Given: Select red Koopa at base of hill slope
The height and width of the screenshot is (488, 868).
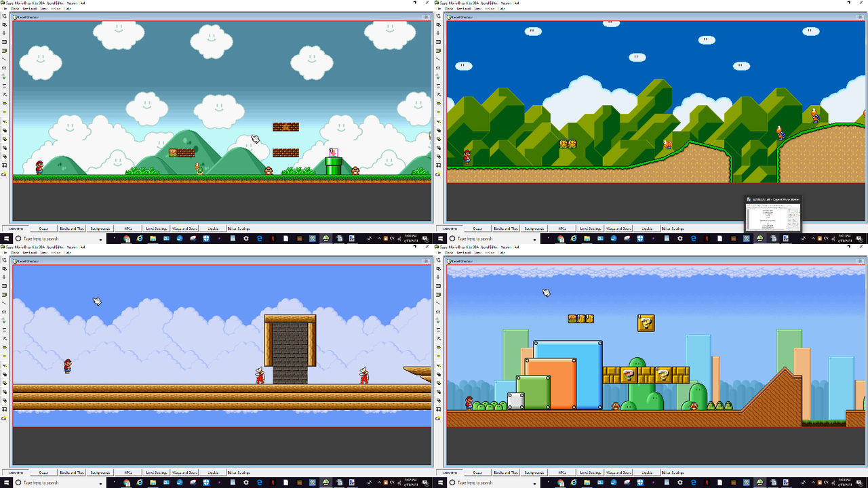Looking at the screenshot, I should (x=667, y=144).
